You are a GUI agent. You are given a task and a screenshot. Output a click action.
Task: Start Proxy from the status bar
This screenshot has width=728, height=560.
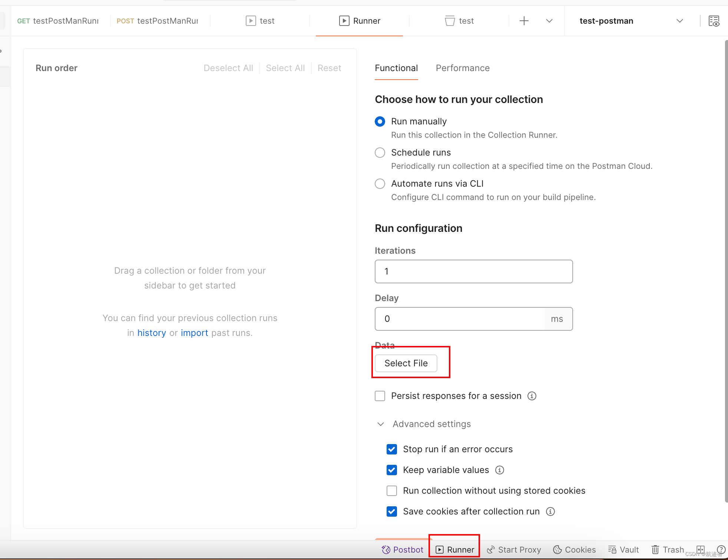[x=514, y=550]
